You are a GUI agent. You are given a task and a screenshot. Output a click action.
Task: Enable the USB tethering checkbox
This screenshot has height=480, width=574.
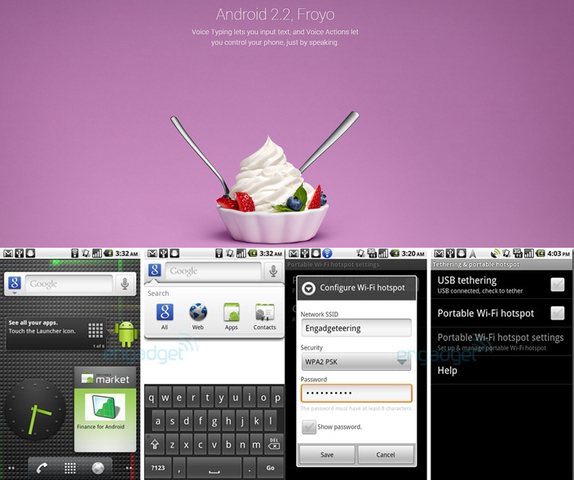click(x=558, y=284)
